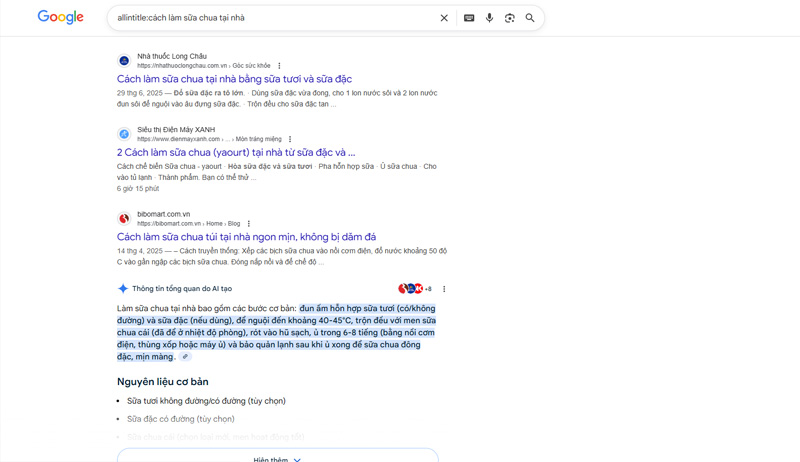Click link chip after AI summary paragraph
Screen dimensions: 800x462
185,357
